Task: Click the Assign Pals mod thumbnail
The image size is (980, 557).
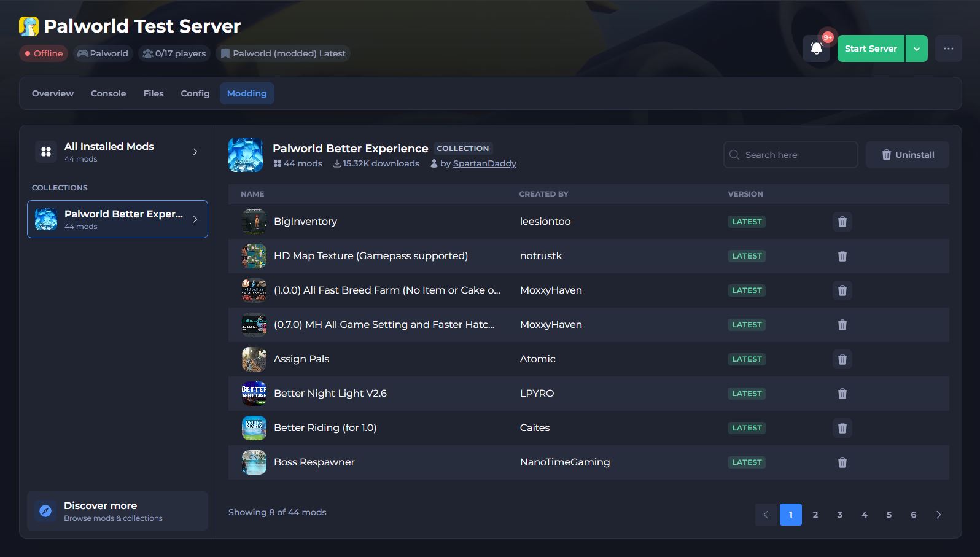Action: (254, 359)
